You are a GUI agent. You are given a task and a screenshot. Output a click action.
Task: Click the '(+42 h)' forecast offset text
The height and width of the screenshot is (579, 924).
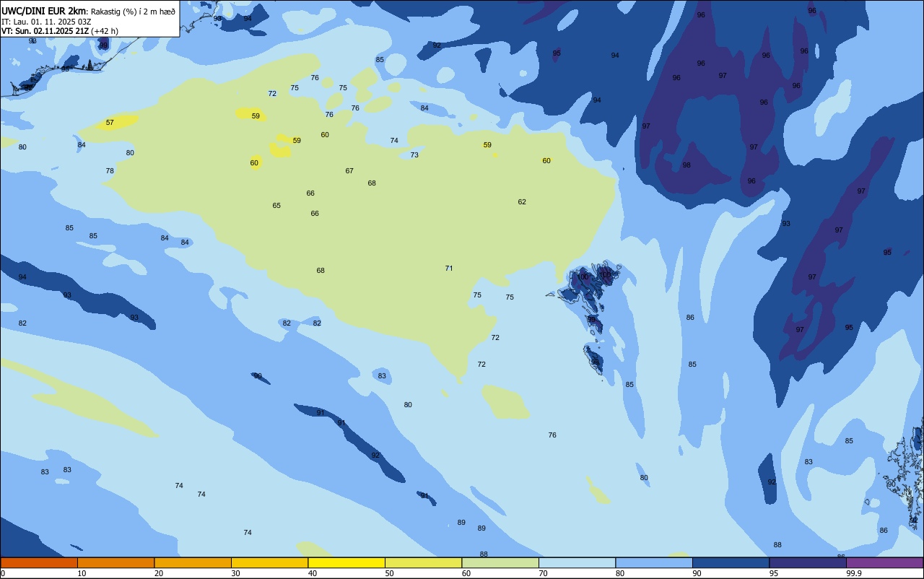[x=105, y=31]
